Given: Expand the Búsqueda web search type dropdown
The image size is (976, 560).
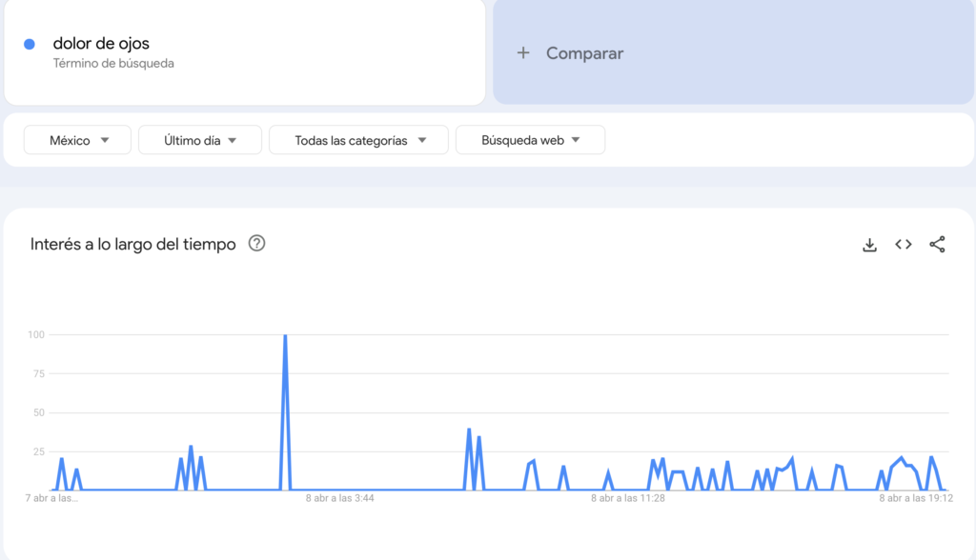Looking at the screenshot, I should point(530,140).
